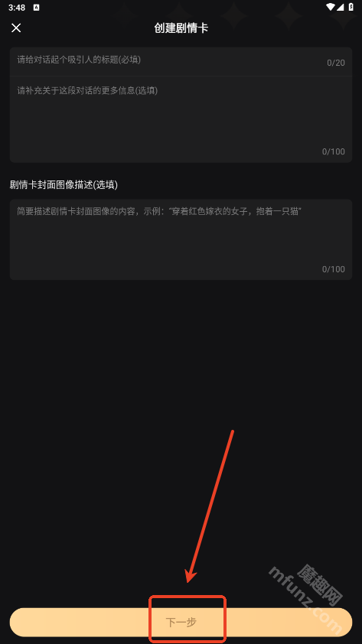Tap the Wi-Fi icon in the status bar
The width and height of the screenshot is (362, 644).
(331, 8)
